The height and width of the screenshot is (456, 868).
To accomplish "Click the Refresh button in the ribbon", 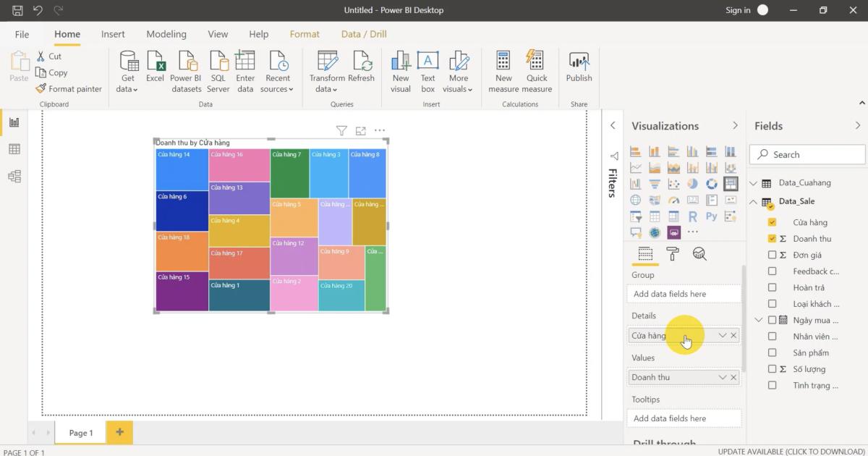I will pos(362,69).
